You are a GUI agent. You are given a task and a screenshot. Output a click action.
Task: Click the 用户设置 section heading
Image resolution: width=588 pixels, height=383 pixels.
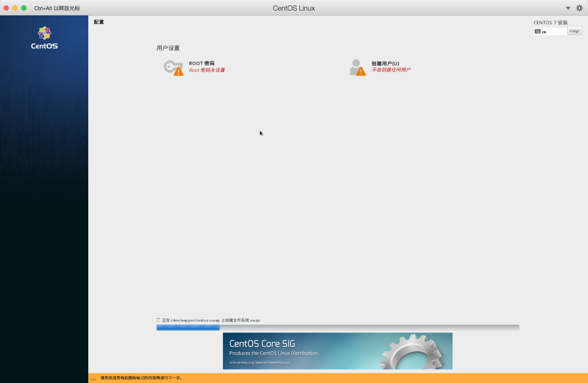[x=168, y=48]
